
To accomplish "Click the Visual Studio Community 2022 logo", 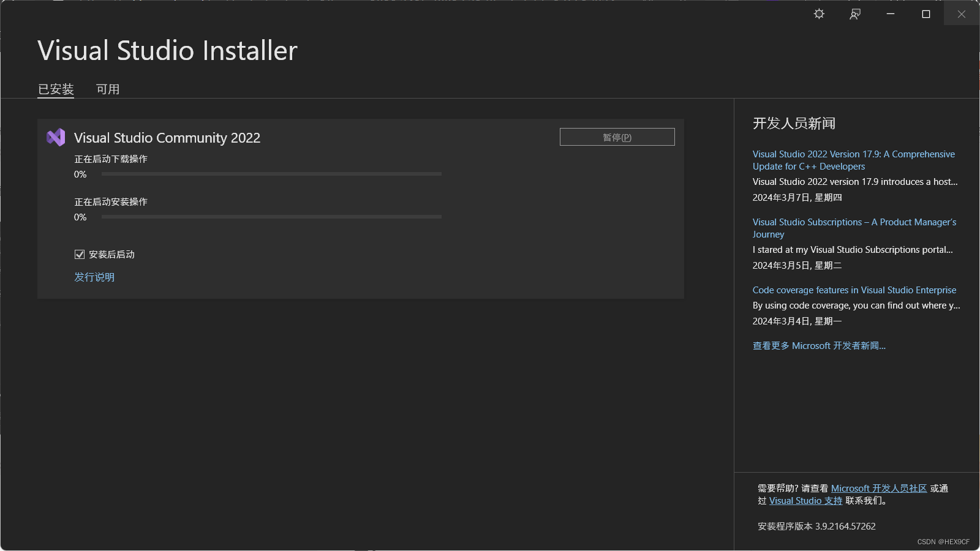I will 56,137.
